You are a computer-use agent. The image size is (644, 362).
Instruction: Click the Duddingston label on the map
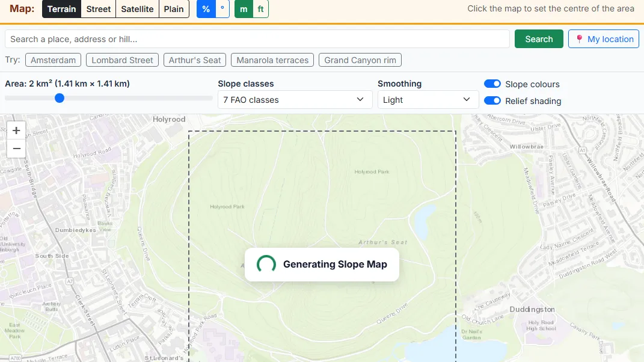tap(532, 310)
